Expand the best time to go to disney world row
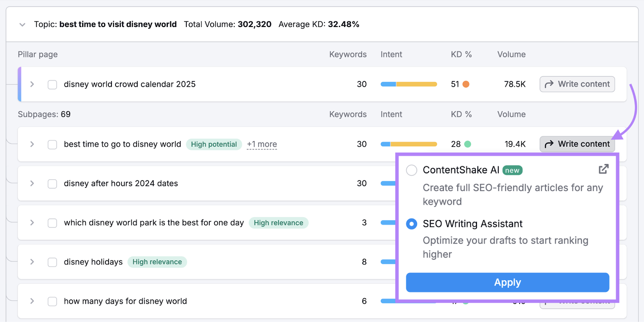This screenshot has width=644, height=322. point(32,144)
